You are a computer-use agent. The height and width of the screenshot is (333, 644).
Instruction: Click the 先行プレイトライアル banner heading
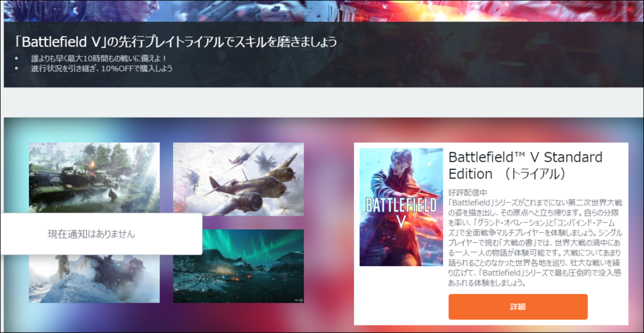pyautogui.click(x=176, y=42)
